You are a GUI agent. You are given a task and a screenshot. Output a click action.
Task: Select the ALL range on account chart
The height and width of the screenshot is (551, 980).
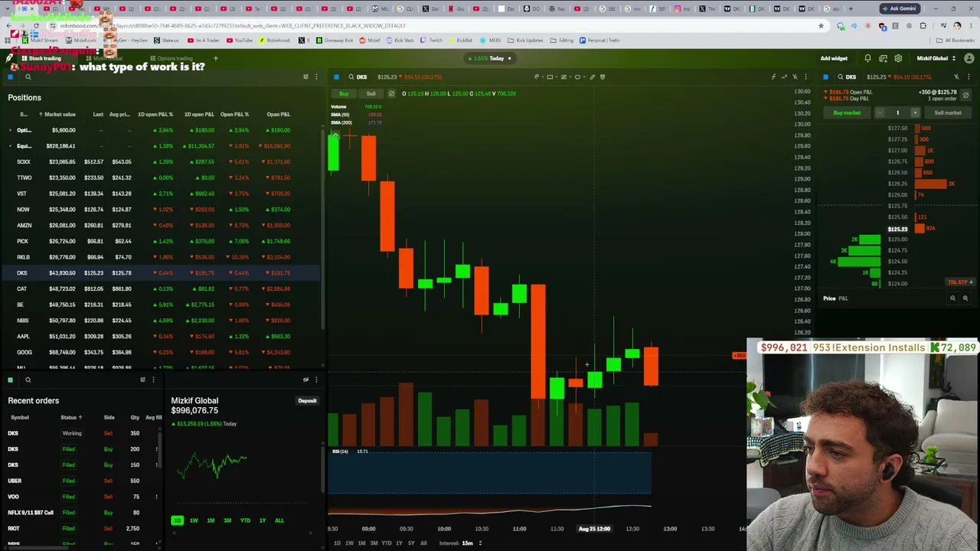[x=279, y=520]
